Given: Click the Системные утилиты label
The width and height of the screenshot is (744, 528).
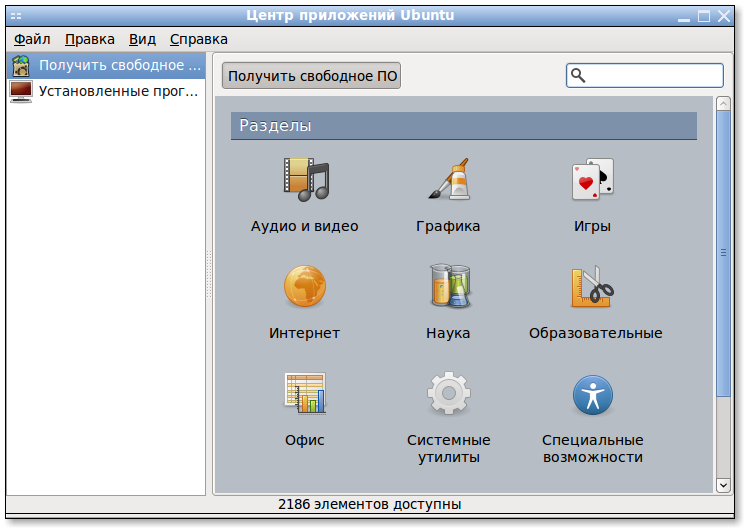Looking at the screenshot, I should [448, 448].
